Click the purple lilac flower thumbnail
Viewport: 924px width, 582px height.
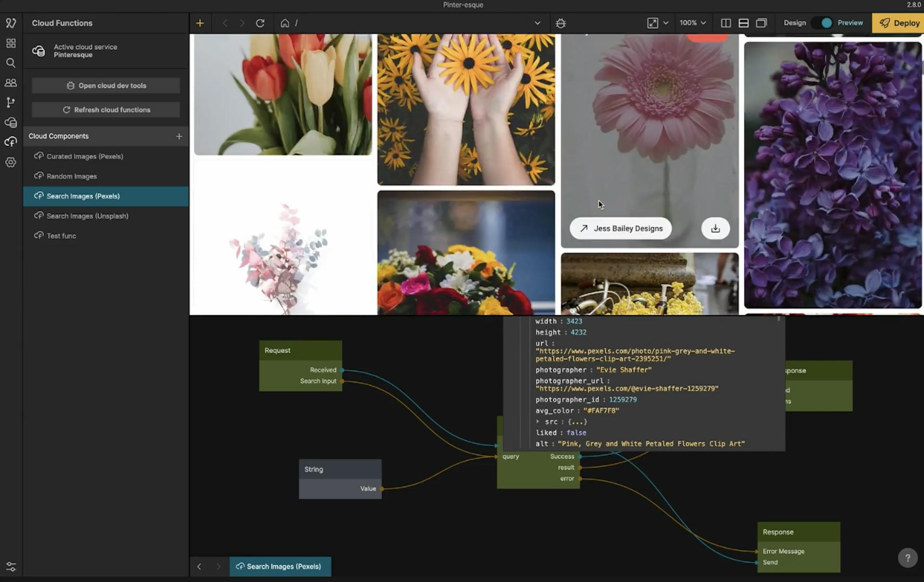tap(833, 175)
